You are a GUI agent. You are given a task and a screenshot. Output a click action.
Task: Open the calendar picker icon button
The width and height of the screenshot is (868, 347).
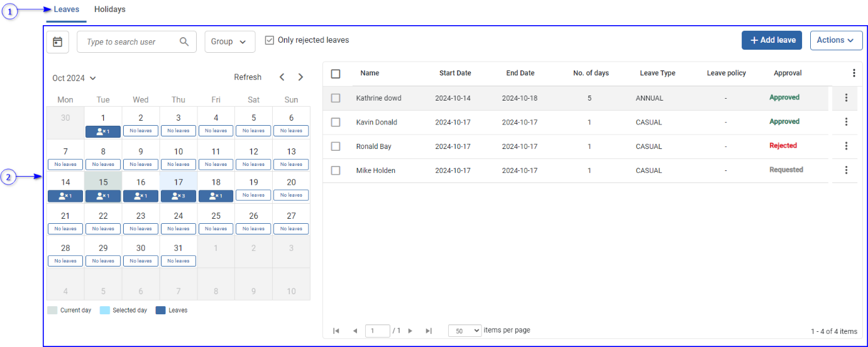(x=58, y=41)
